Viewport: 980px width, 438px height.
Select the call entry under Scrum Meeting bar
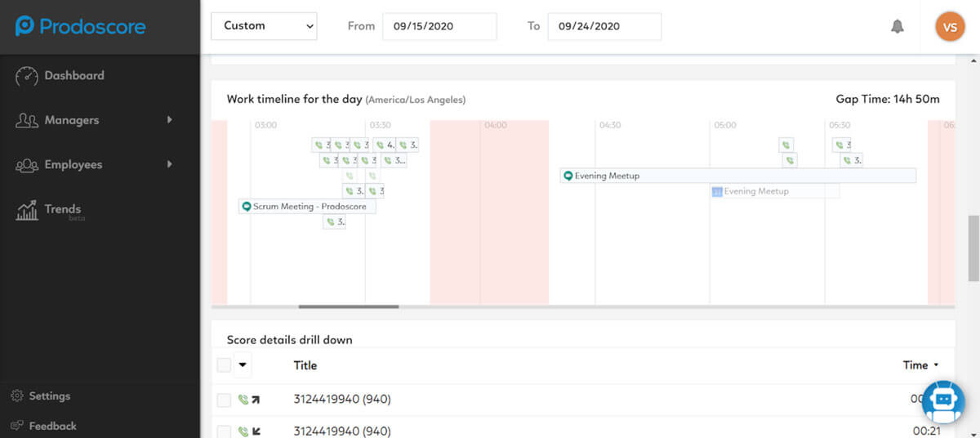(334, 222)
